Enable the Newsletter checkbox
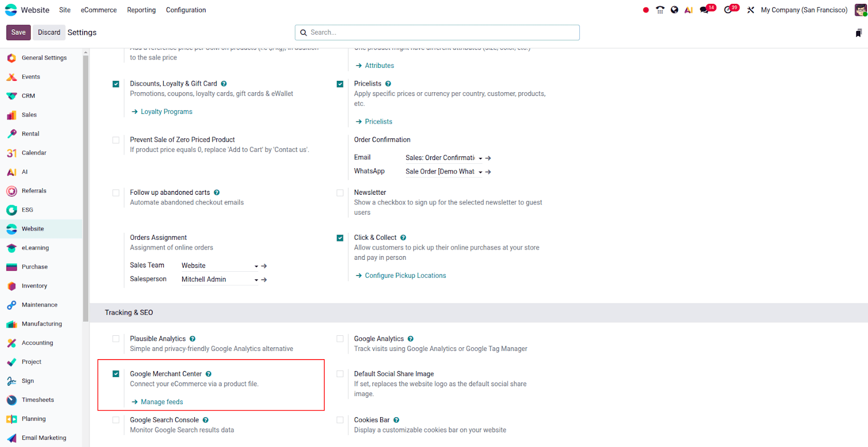 point(340,193)
